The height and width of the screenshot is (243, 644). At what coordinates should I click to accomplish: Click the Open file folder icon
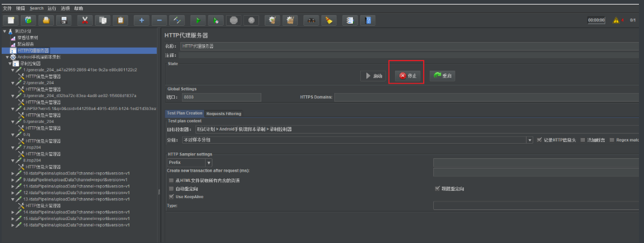point(47,20)
